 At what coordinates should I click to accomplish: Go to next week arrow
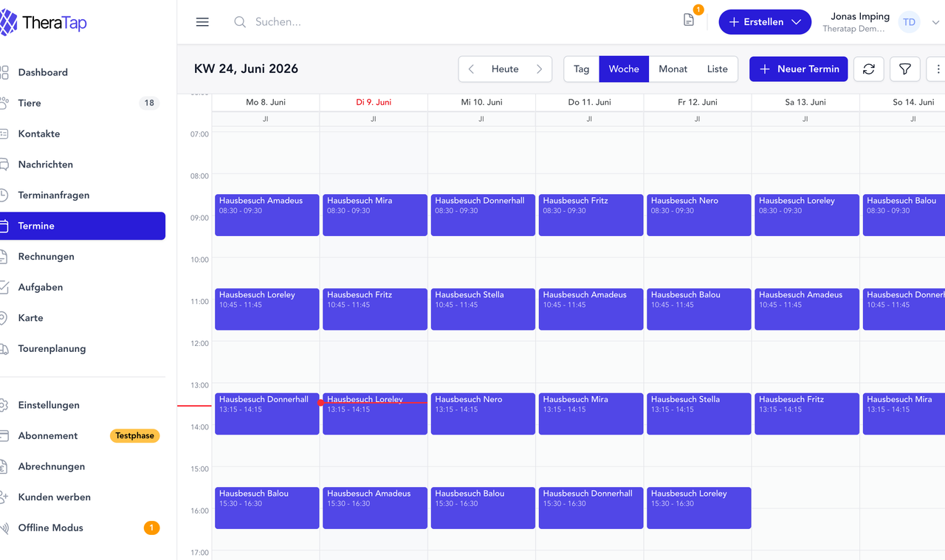540,69
